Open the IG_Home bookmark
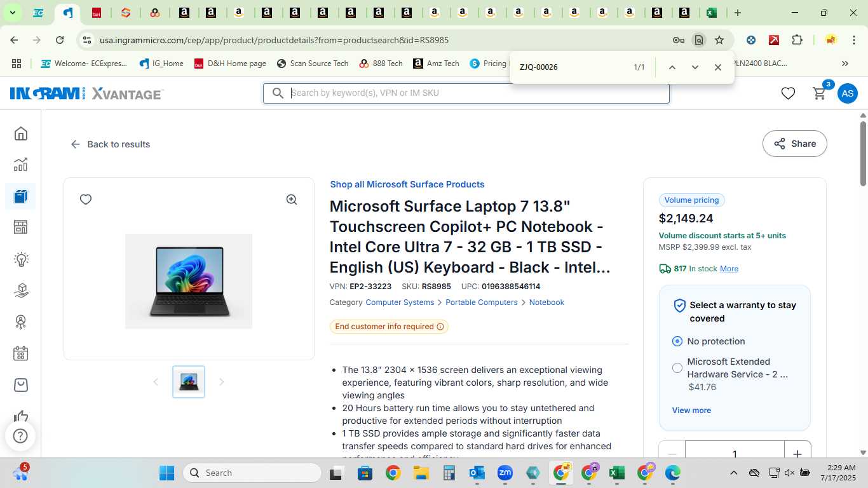 [161, 64]
